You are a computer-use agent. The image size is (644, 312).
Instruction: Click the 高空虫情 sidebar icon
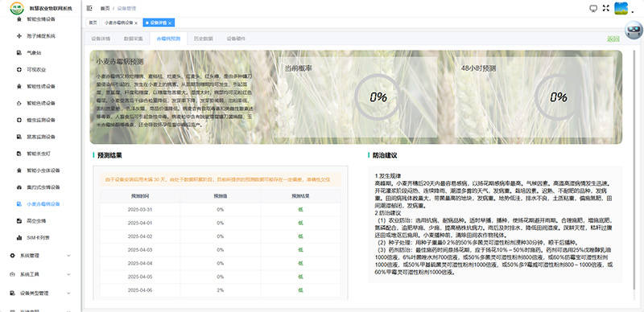click(19, 221)
